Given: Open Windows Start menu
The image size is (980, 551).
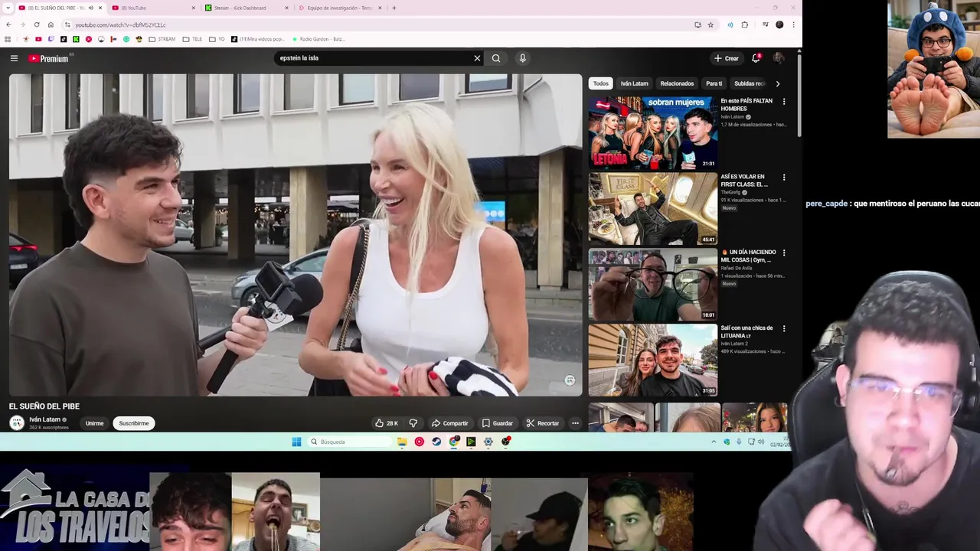Looking at the screenshot, I should click(x=296, y=442).
